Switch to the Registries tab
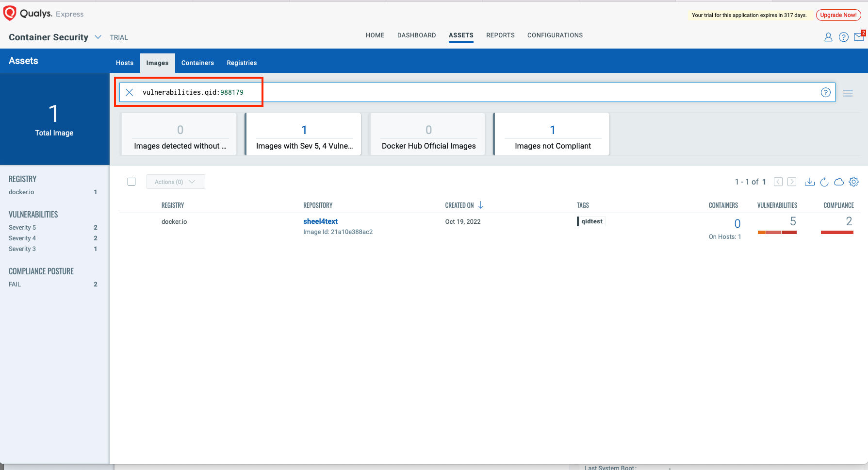Viewport: 868px width, 470px height. pyautogui.click(x=242, y=63)
